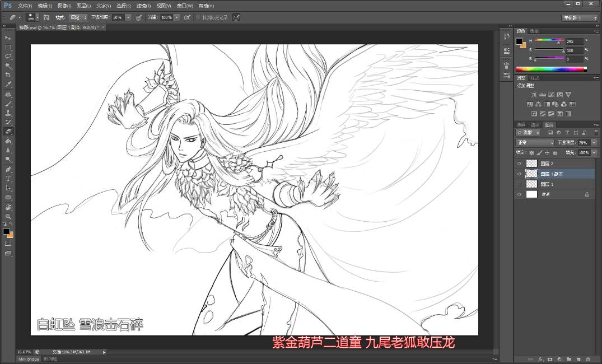Viewport: 602px width, 364px height.
Task: Open the 图像(I) menu
Action: pyautogui.click(x=64, y=6)
